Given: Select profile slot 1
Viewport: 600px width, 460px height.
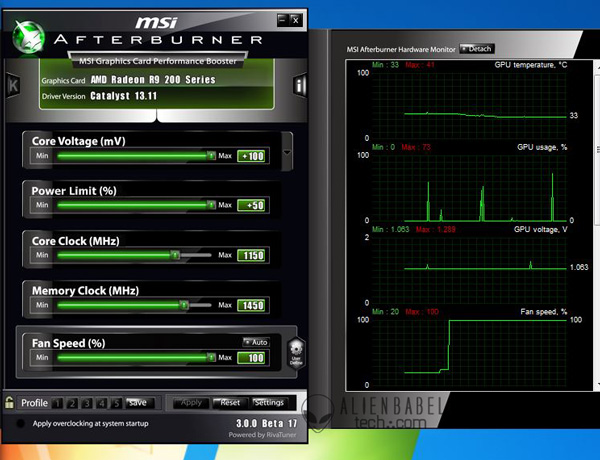Looking at the screenshot, I should click(57, 403).
